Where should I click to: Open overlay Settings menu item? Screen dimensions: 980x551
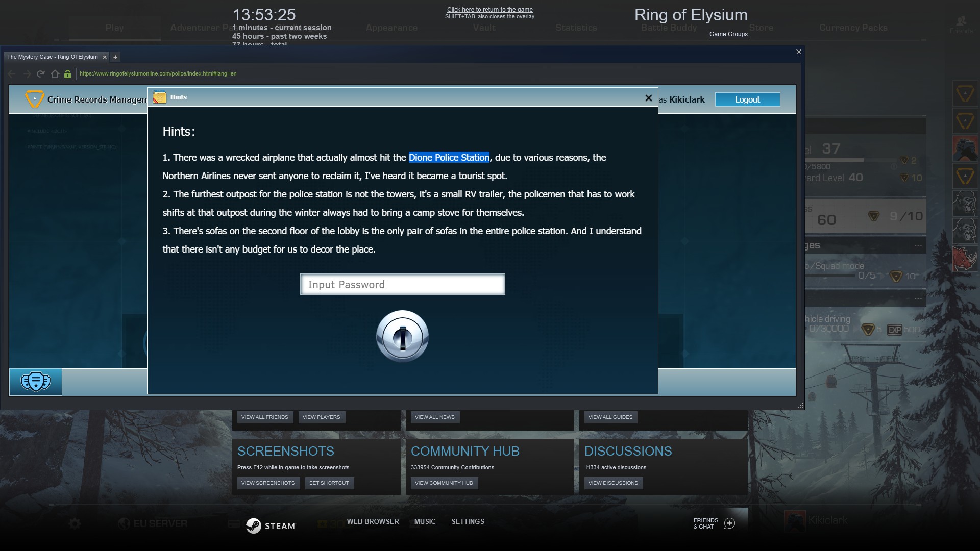[468, 521]
